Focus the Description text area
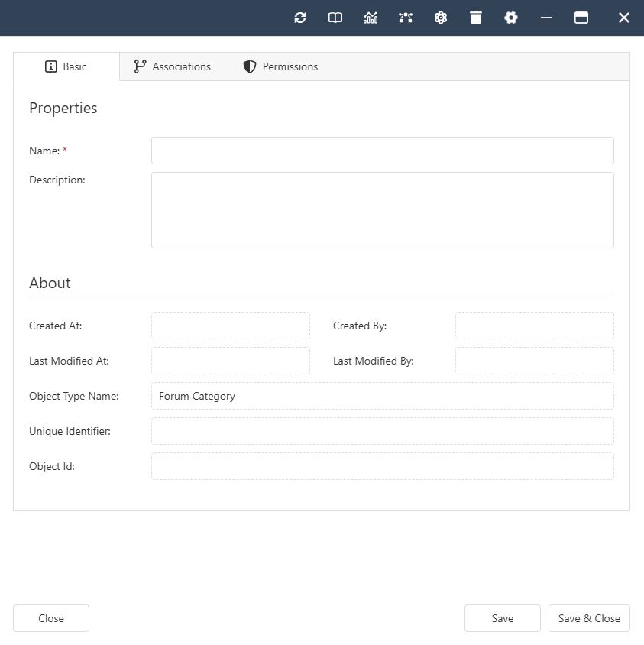644x645 pixels. coord(382,210)
